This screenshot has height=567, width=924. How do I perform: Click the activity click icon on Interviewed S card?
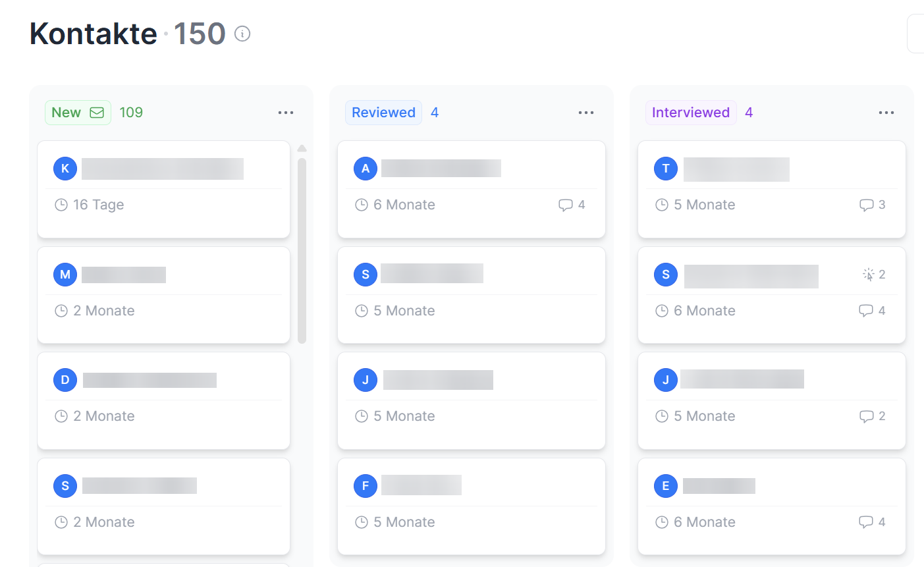869,275
